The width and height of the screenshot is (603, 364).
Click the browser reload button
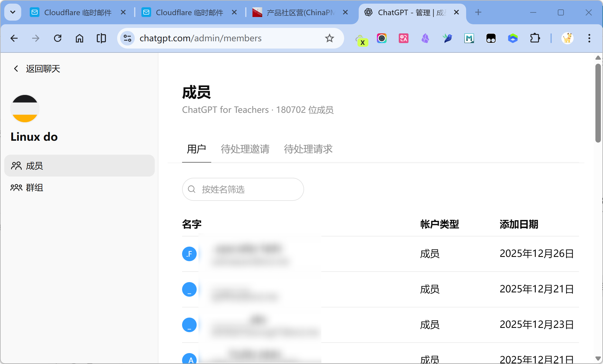(58, 38)
